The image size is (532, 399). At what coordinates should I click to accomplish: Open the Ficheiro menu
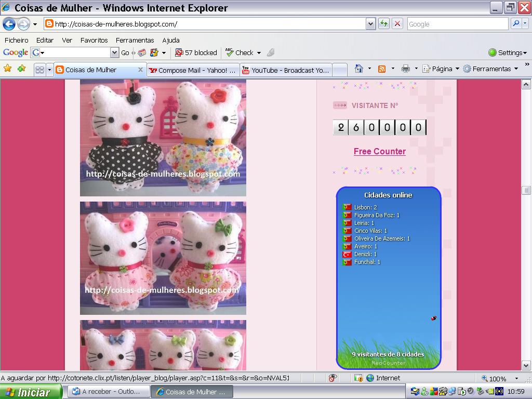click(x=16, y=40)
